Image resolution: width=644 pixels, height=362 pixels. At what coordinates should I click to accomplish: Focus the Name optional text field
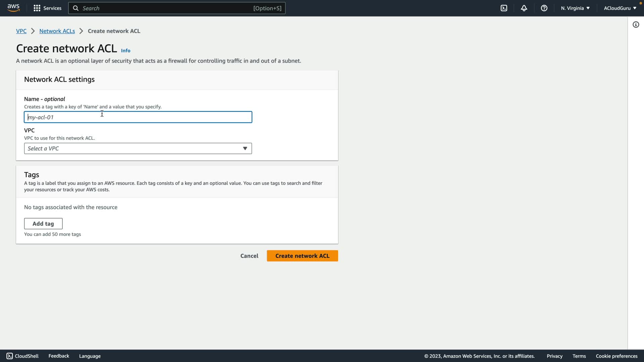(138, 117)
